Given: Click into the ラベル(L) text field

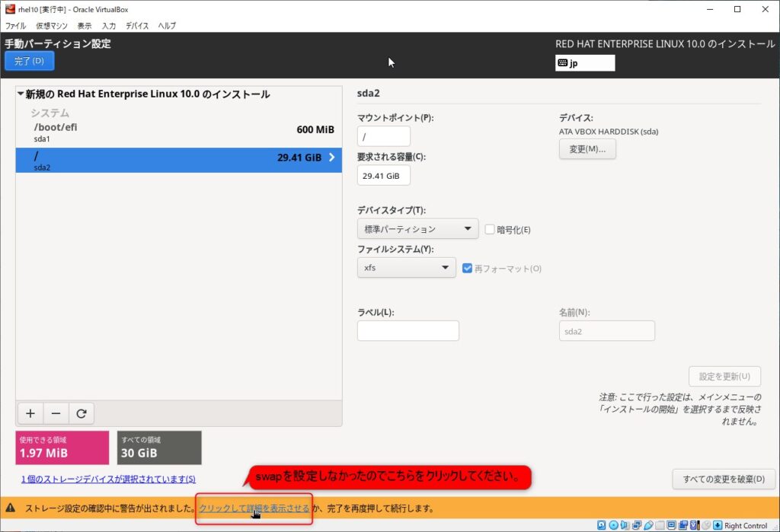Looking at the screenshot, I should (x=408, y=331).
